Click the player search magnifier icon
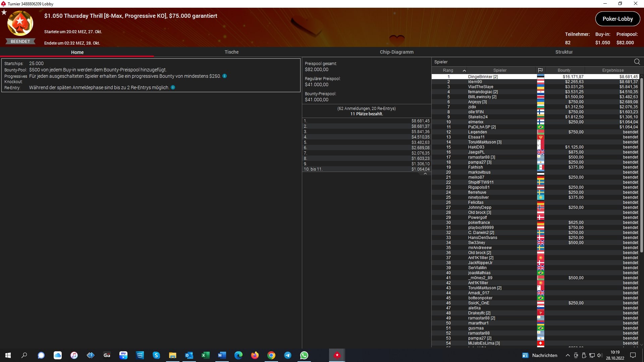This screenshot has height=362, width=644. pyautogui.click(x=637, y=62)
